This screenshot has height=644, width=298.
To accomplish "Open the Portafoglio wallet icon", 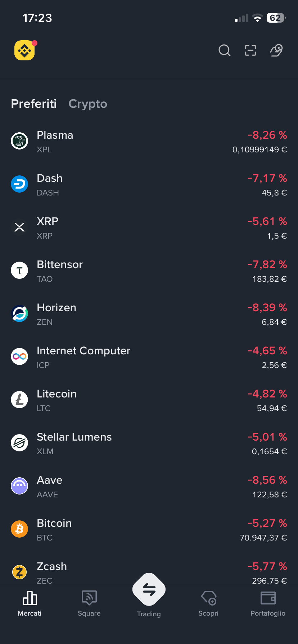I will [x=268, y=598].
